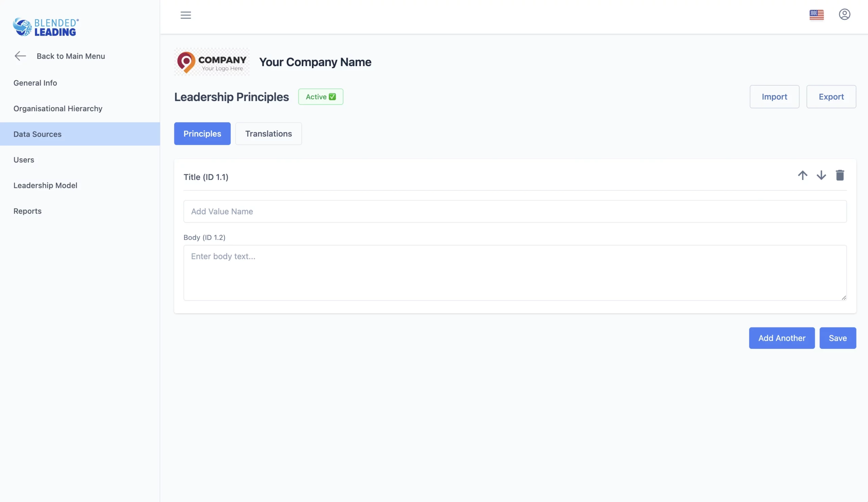Image resolution: width=868 pixels, height=502 pixels.
Task: Open the user profile icon
Action: 844,15
